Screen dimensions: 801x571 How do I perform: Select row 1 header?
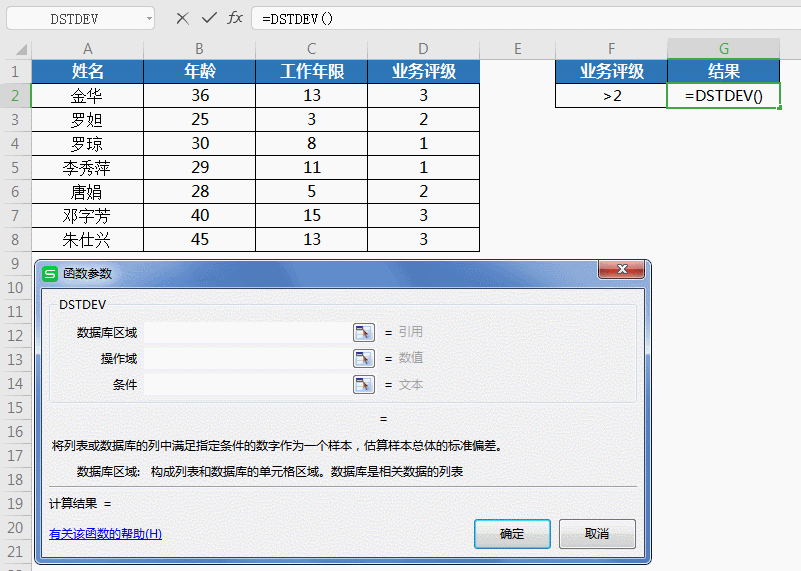click(x=15, y=72)
